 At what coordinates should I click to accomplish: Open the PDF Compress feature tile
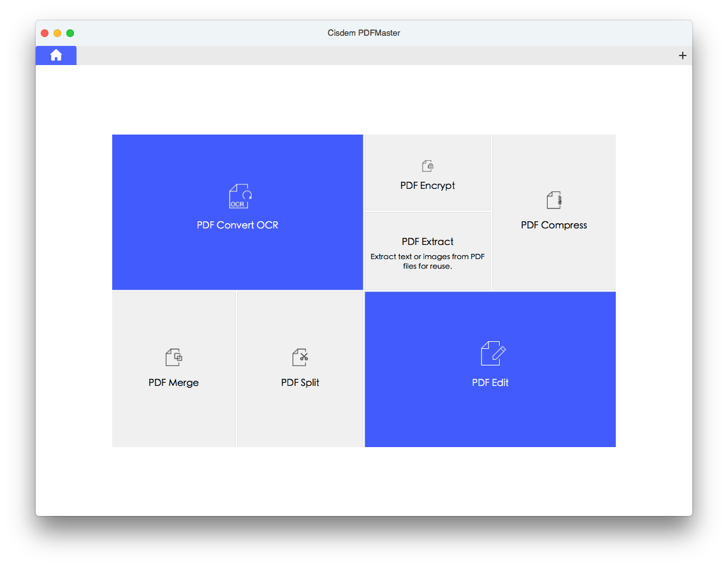(553, 212)
